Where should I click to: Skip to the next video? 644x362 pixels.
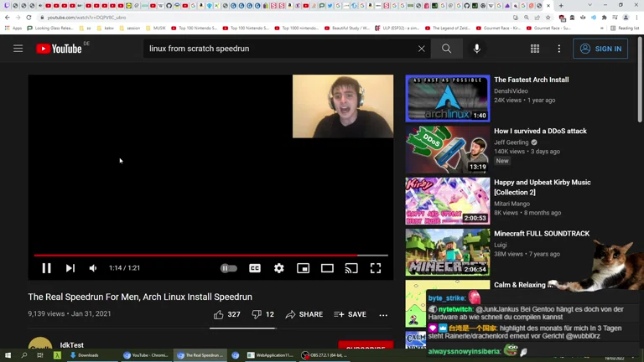point(70,268)
